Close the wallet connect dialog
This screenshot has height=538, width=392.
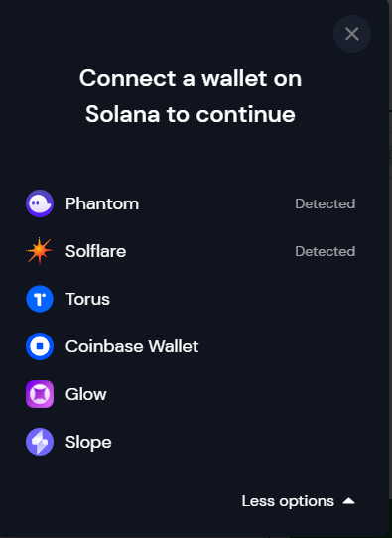point(352,34)
